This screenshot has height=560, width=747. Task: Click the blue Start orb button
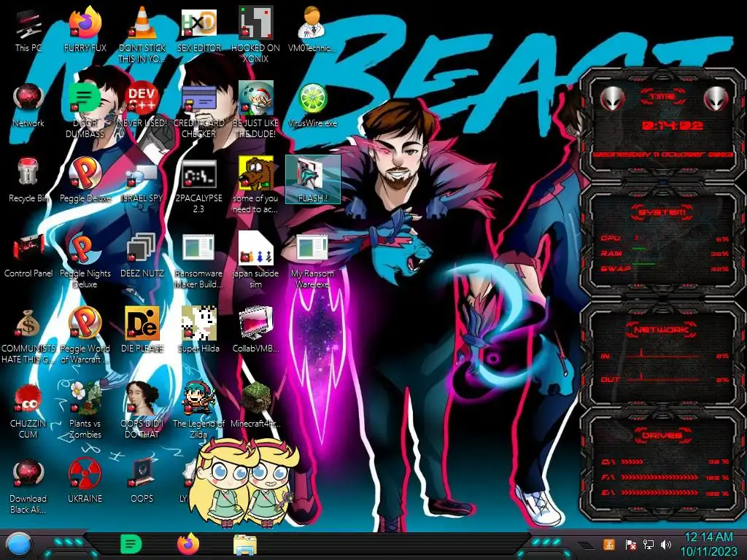pos(19,545)
